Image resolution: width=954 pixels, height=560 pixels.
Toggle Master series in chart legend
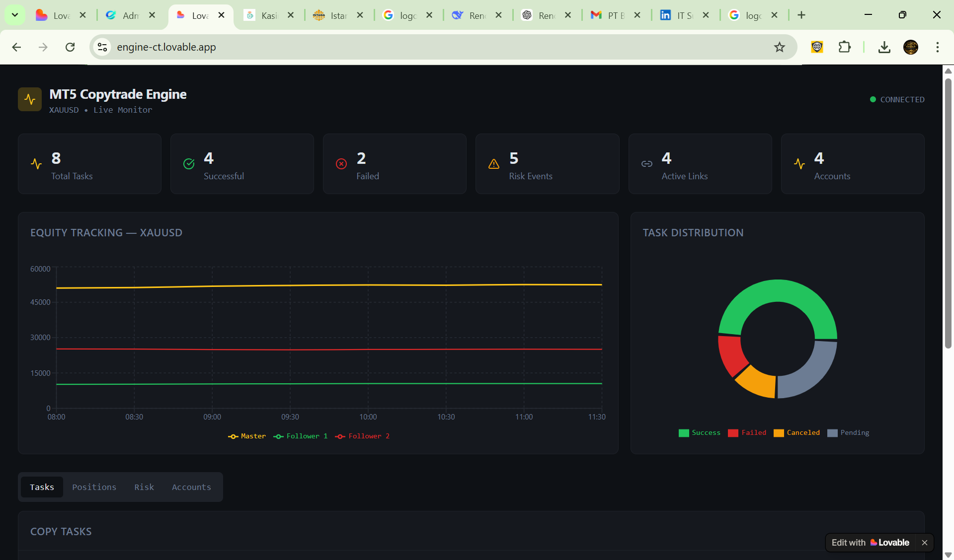point(247,436)
